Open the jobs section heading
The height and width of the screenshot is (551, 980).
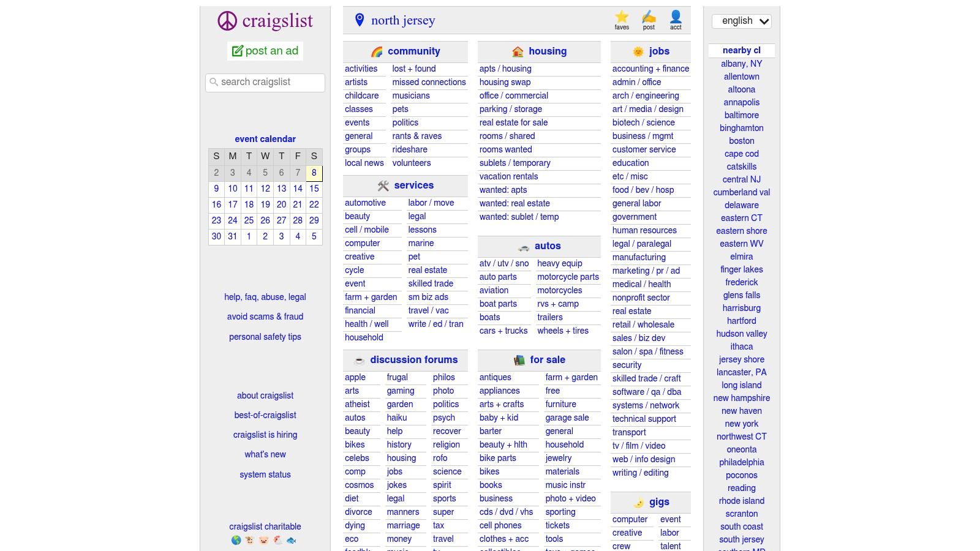pyautogui.click(x=659, y=51)
